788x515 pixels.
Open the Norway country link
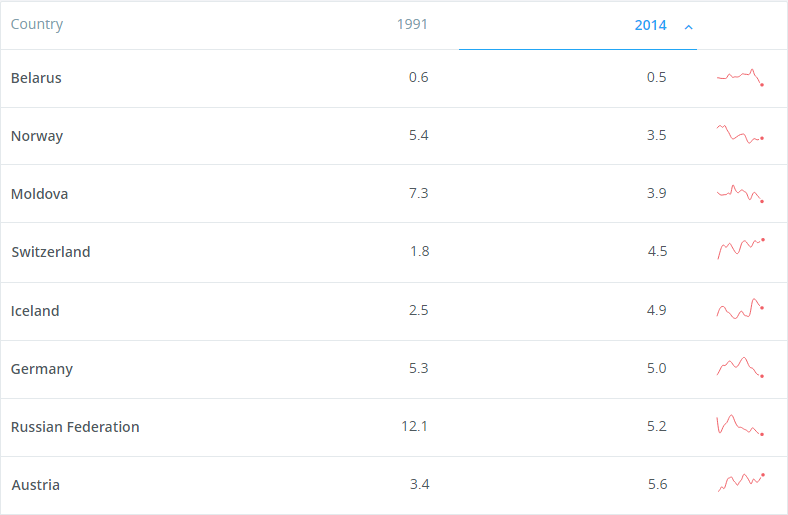click(x=37, y=136)
